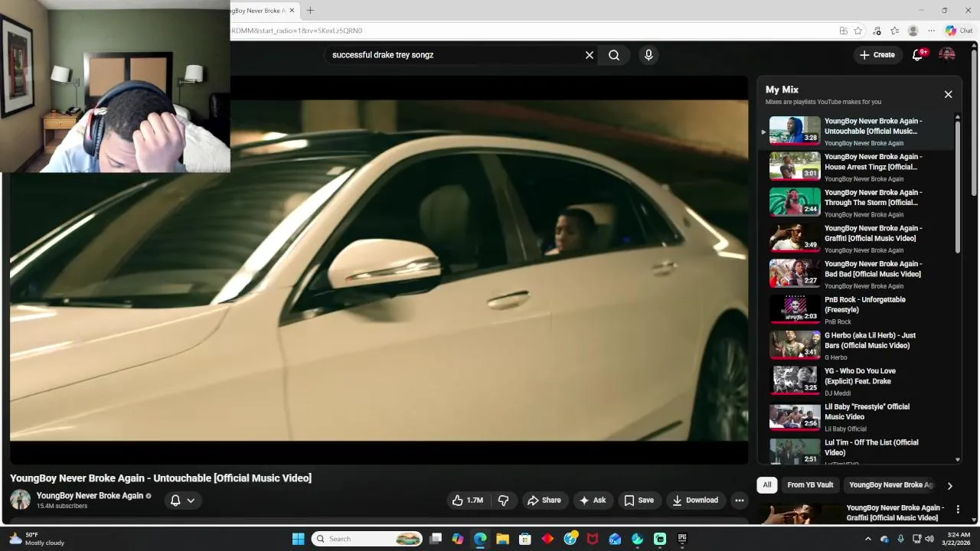Viewport: 980px width, 551px height.
Task: Like the video with 1.7M thumbs up
Action: click(468, 500)
